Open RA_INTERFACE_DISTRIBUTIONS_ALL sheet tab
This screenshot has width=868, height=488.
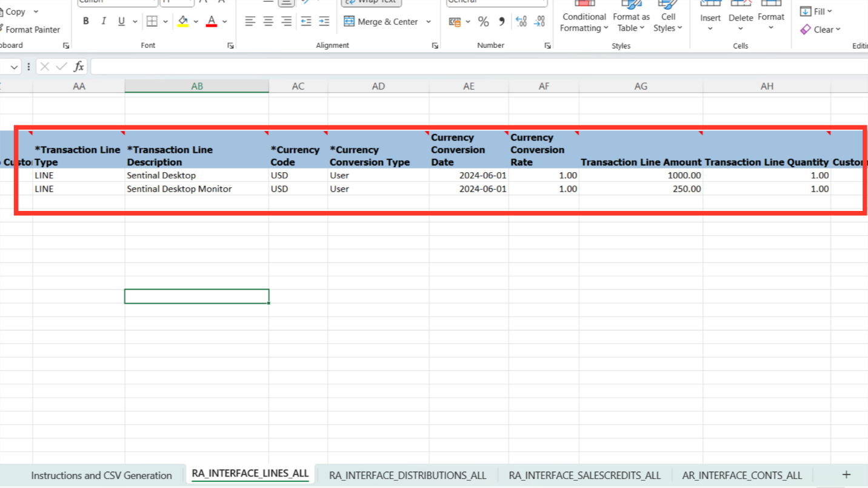click(x=408, y=475)
